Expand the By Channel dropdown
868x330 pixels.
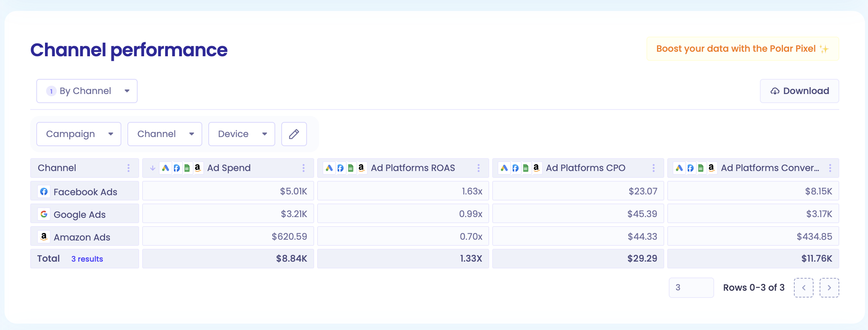point(87,91)
